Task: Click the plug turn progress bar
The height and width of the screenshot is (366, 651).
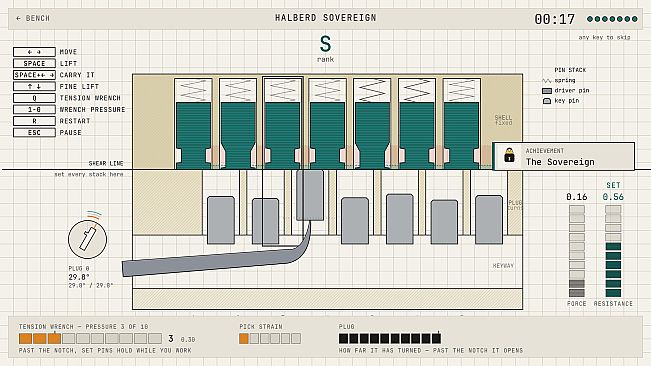Action: [x=389, y=338]
